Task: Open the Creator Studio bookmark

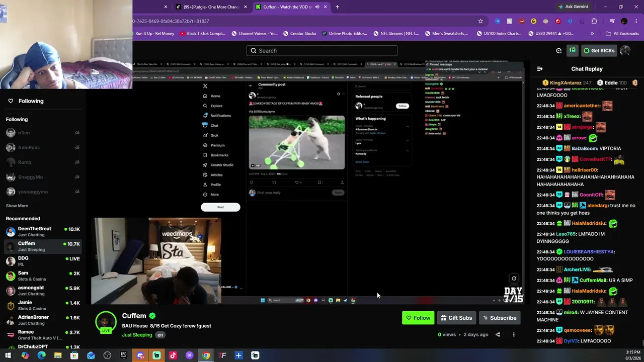Action: (x=299, y=34)
